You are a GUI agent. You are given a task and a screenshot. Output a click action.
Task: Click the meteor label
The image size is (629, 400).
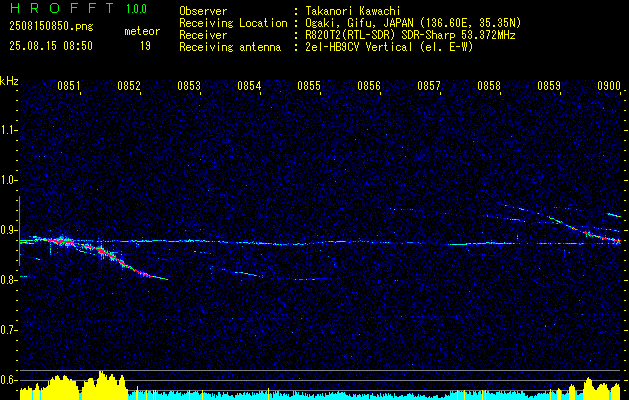click(x=142, y=31)
